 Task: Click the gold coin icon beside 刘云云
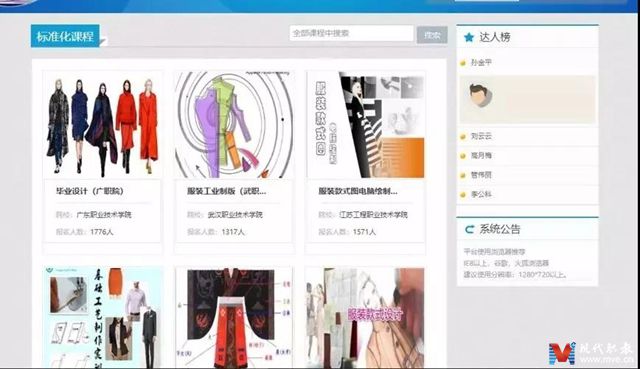(x=463, y=137)
